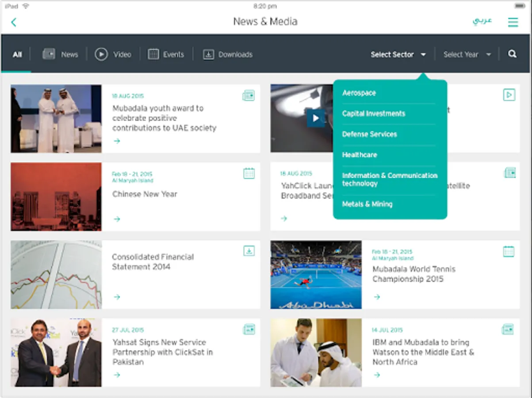Open the Select Year dropdown
Viewport: 532px width, 398px height.
coord(467,54)
